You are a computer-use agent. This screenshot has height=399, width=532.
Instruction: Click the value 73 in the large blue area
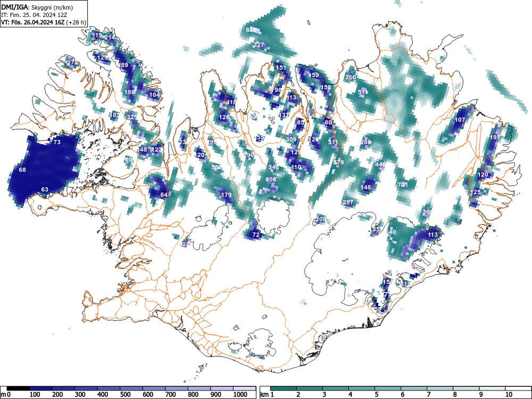(x=57, y=142)
